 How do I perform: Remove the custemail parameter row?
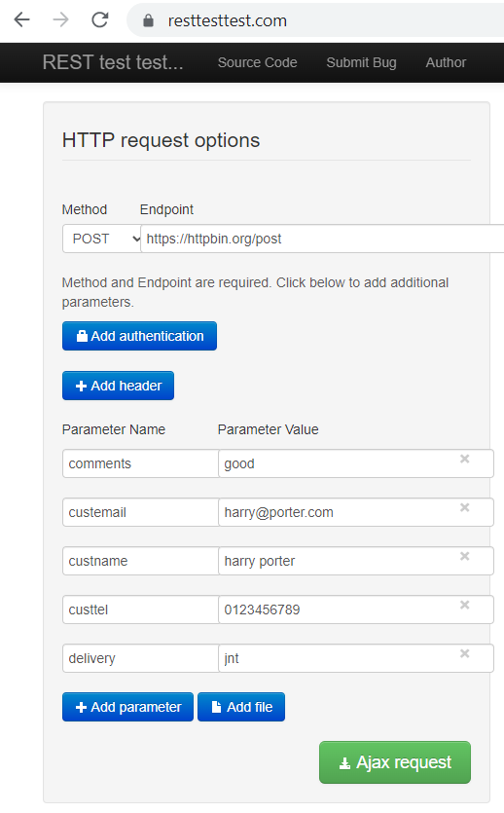465,507
